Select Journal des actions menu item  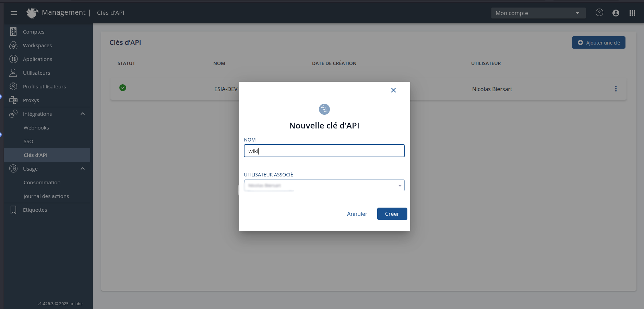pyautogui.click(x=46, y=196)
